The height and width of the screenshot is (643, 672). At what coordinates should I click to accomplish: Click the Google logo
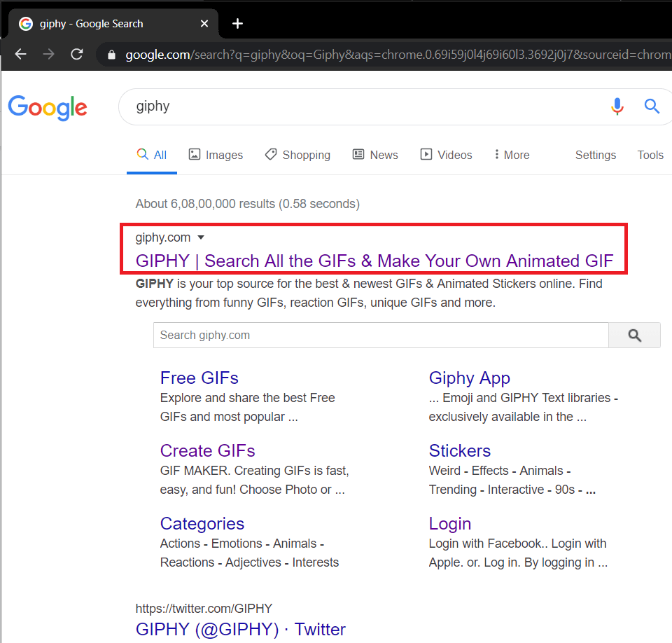[x=48, y=107]
